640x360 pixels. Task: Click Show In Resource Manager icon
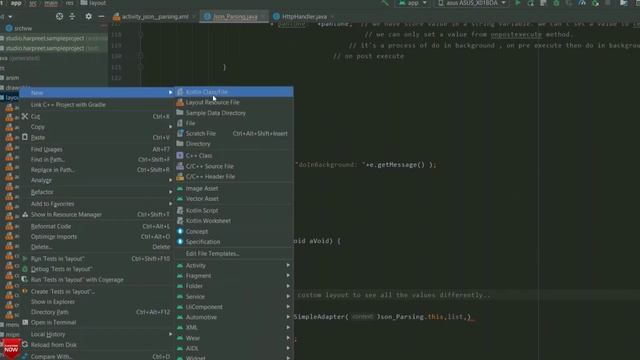point(25,214)
